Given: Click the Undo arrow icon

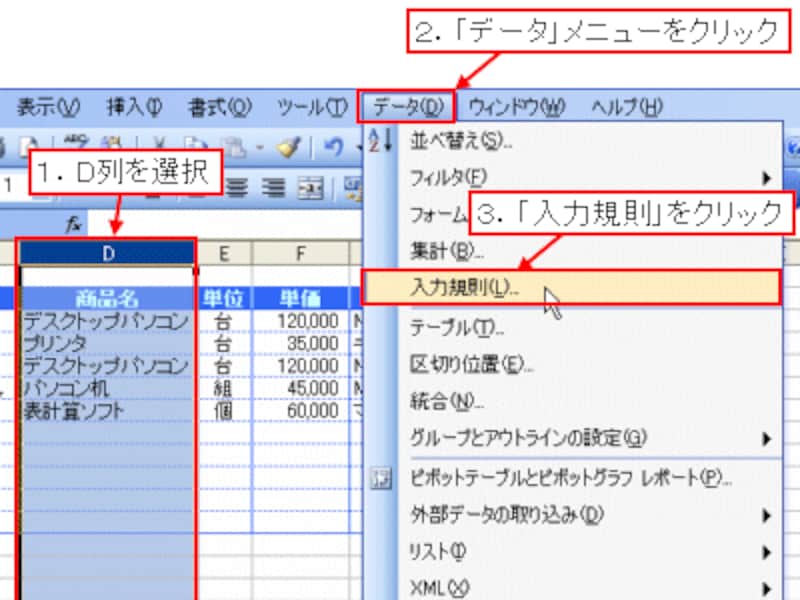Looking at the screenshot, I should (332, 147).
